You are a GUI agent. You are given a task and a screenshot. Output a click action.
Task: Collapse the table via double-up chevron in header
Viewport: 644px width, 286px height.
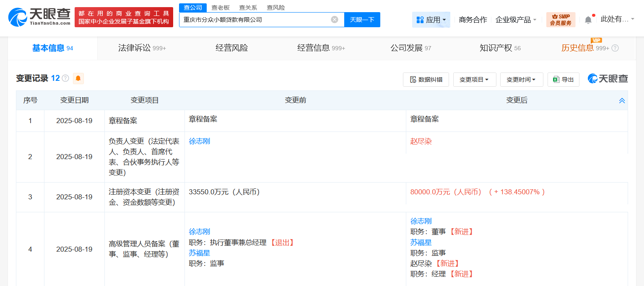(621, 100)
